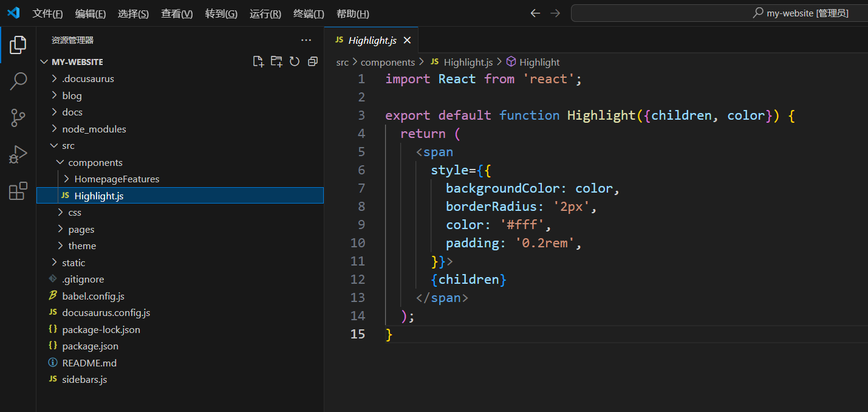
Task: Refresh the Explorer file tree
Action: click(295, 61)
